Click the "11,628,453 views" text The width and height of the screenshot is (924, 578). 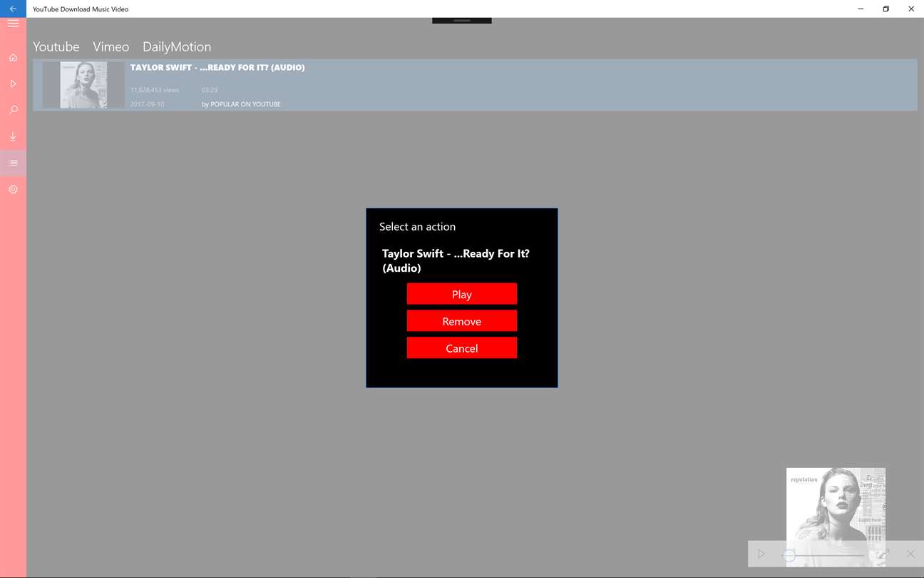pyautogui.click(x=155, y=90)
